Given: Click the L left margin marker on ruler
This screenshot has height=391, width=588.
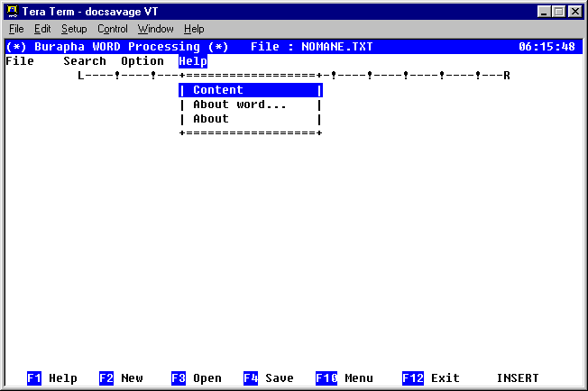Looking at the screenshot, I should (x=80, y=76).
